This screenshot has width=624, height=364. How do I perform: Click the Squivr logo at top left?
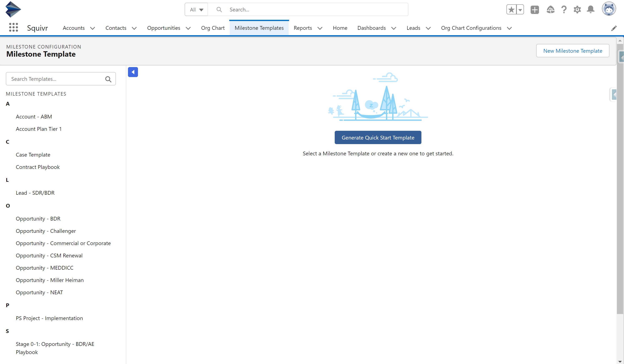point(13,9)
